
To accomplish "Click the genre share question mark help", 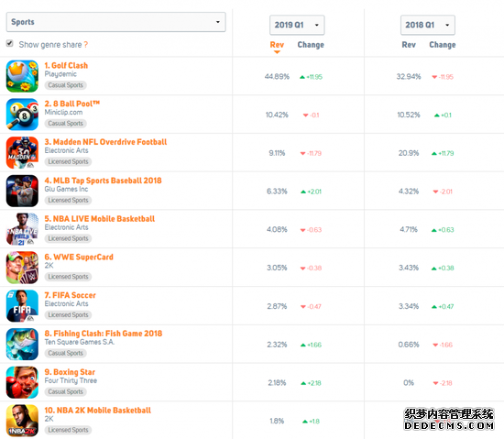I will [86, 45].
